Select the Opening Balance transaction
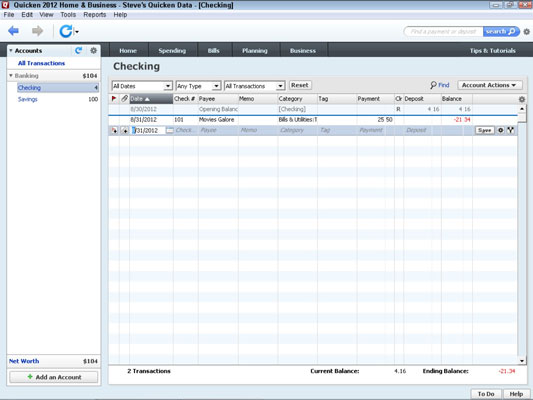 pyautogui.click(x=313, y=109)
